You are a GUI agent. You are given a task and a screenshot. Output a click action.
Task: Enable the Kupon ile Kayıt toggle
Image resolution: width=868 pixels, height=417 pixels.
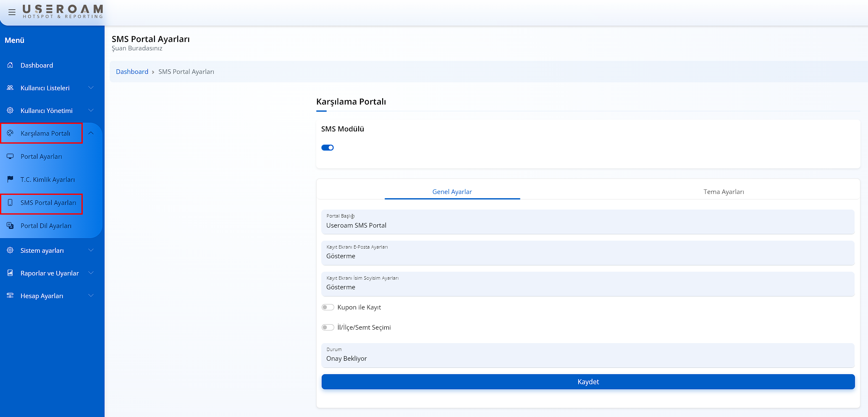(328, 307)
